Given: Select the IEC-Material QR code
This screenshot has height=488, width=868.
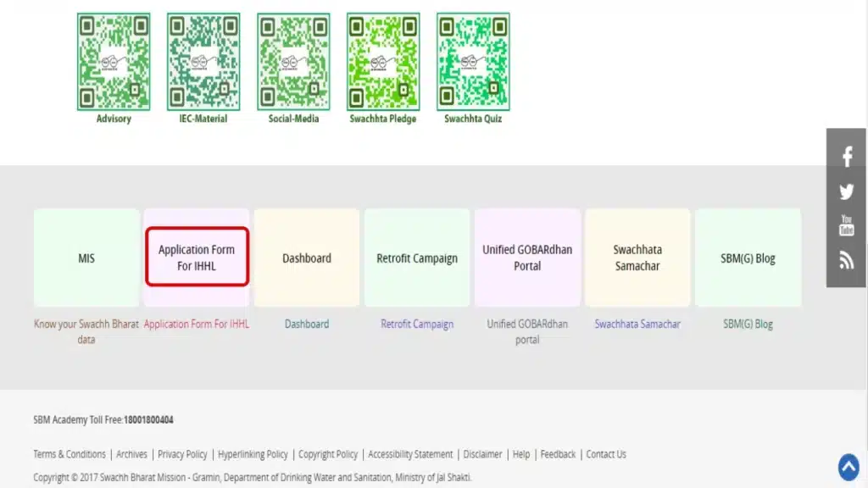Looking at the screenshot, I should point(203,61).
